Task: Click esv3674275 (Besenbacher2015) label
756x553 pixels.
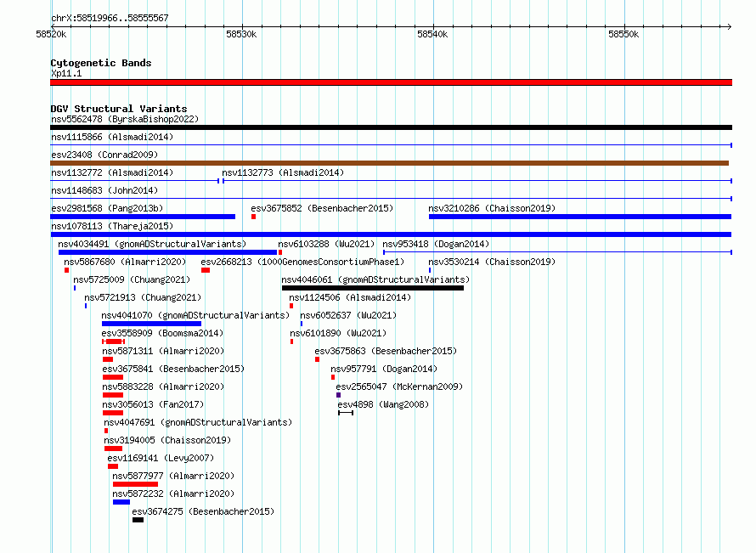Action: [x=204, y=511]
